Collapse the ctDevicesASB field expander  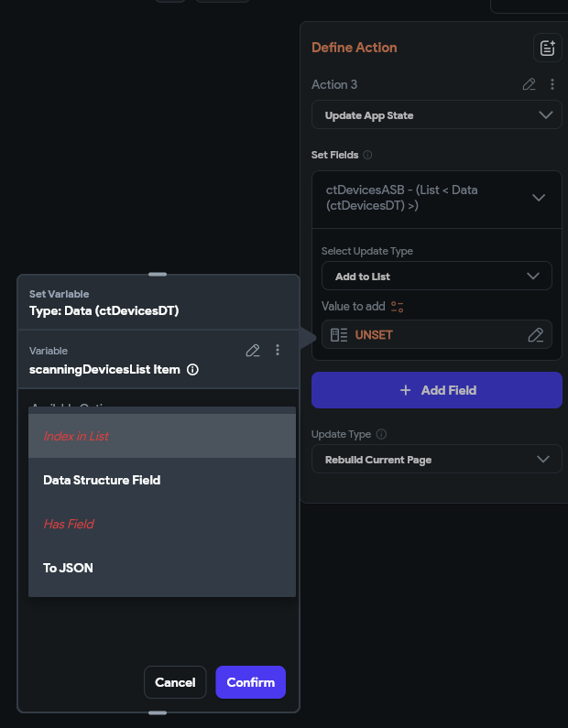[539, 198]
